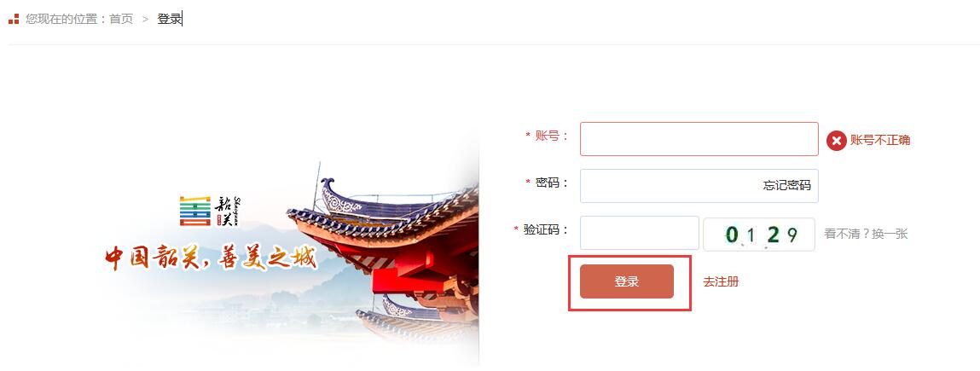Focus the 验证码 captcha input field
This screenshot has width=980, height=371.
point(640,233)
